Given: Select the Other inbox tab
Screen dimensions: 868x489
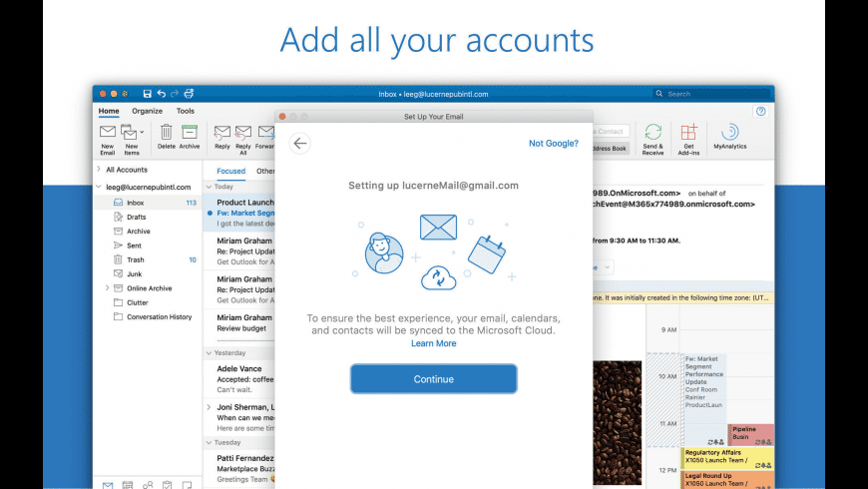Looking at the screenshot, I should click(x=265, y=171).
